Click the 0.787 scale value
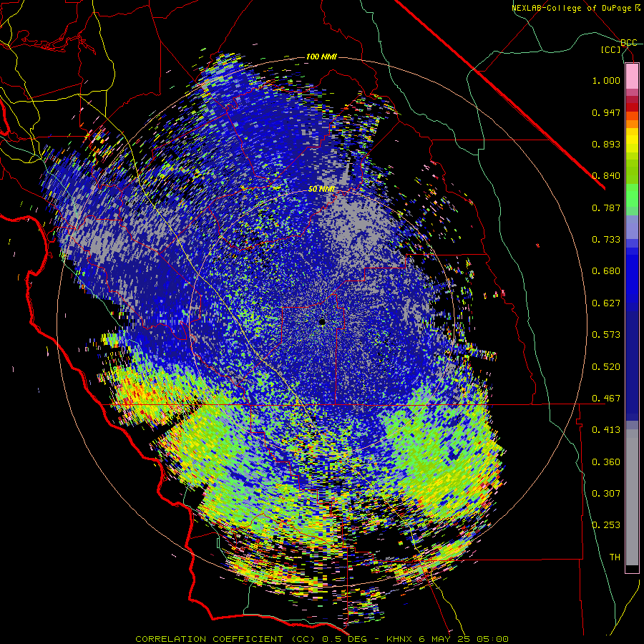This screenshot has height=644, width=644. click(606, 208)
